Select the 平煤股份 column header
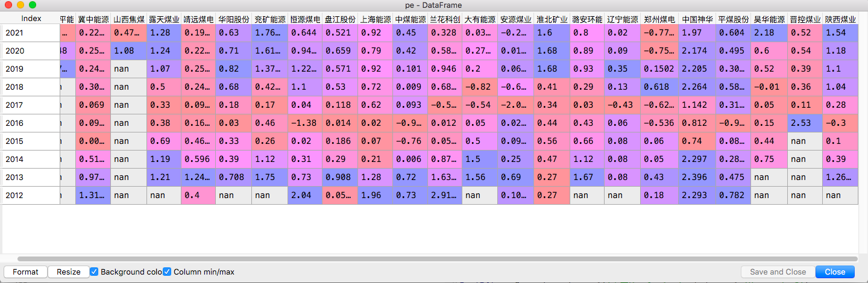The width and height of the screenshot is (868, 283). (734, 19)
